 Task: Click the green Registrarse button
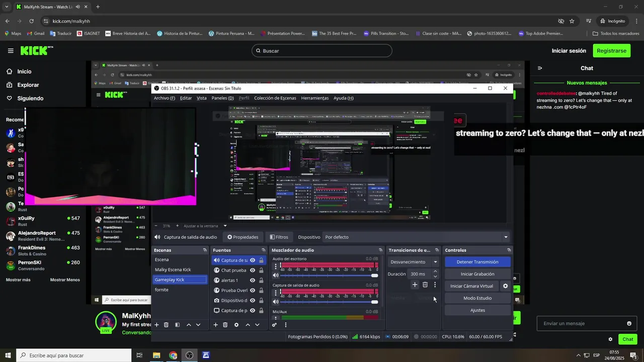click(611, 51)
